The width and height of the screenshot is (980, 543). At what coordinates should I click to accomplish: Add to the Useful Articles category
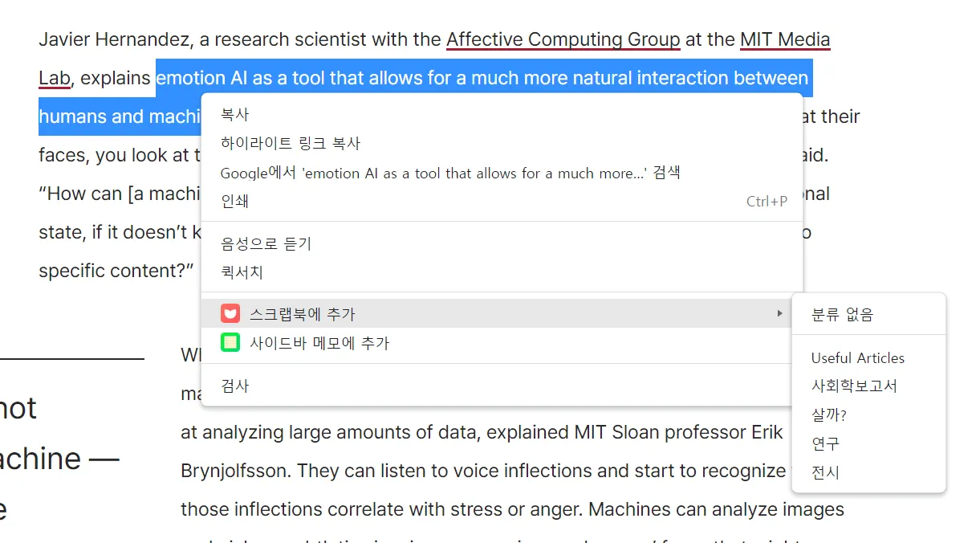click(857, 358)
